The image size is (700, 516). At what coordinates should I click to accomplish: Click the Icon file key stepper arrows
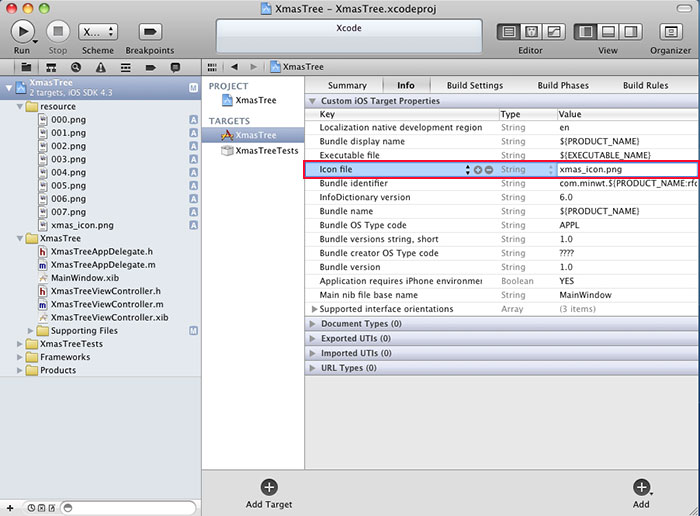[467, 170]
